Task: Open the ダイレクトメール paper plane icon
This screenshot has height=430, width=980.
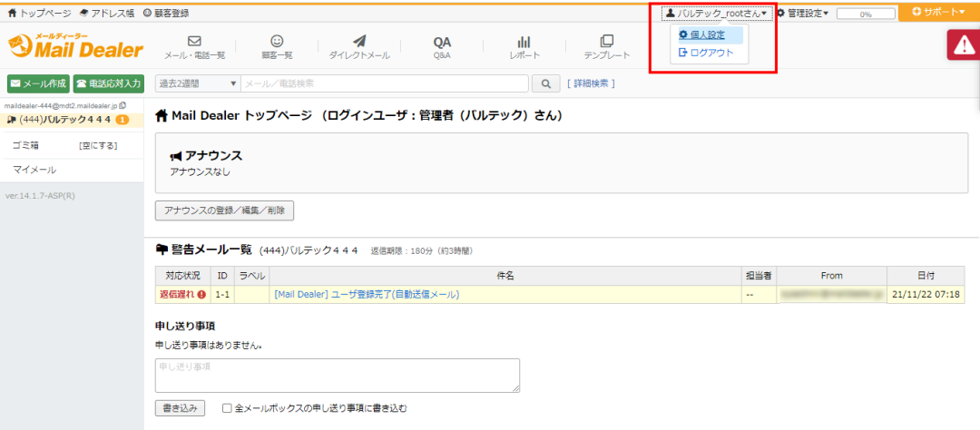Action: pos(359,41)
